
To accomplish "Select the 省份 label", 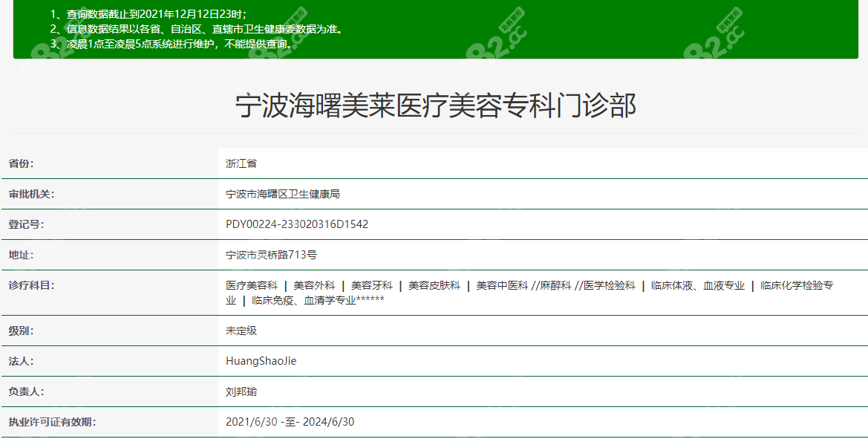I will tap(21, 164).
